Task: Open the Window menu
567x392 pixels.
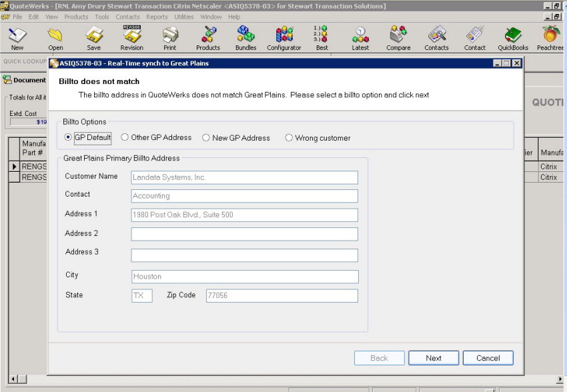Action: 211,17
